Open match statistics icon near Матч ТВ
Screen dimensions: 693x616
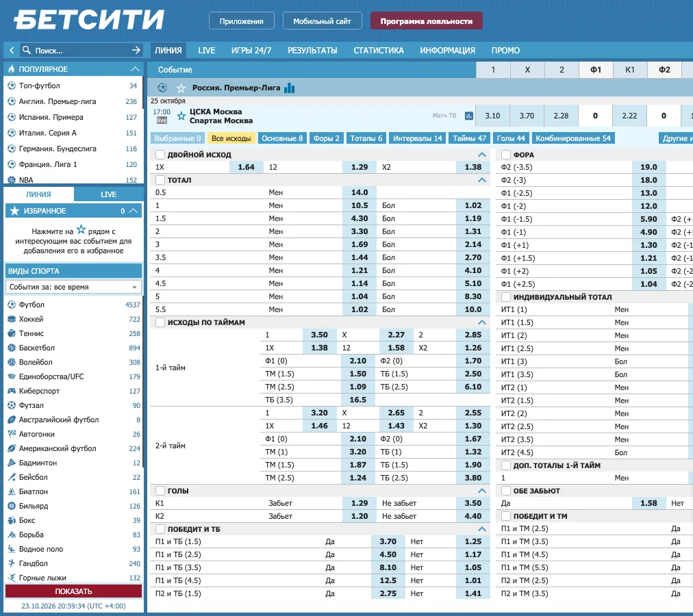469,116
